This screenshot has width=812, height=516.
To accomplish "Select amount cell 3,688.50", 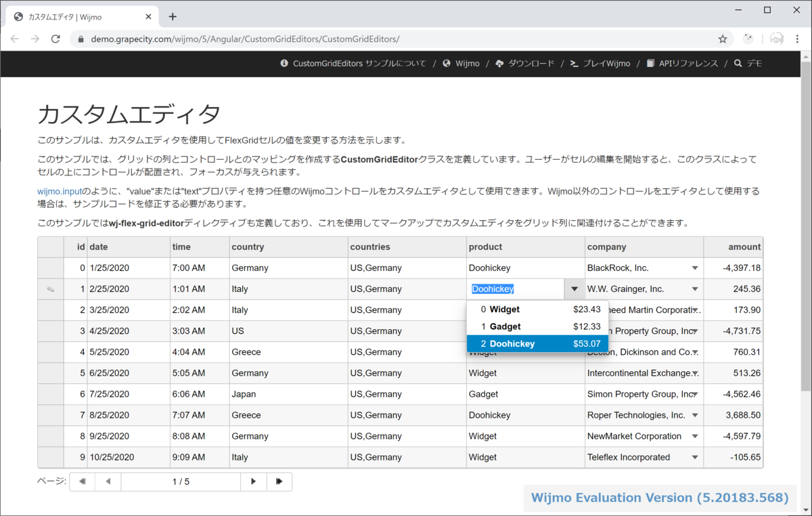I will (x=734, y=415).
